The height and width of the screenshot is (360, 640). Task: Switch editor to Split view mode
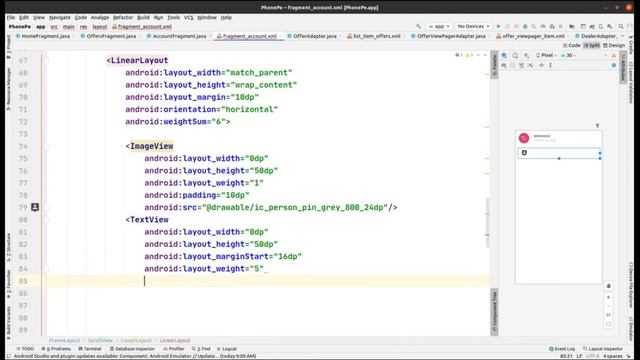click(591, 45)
